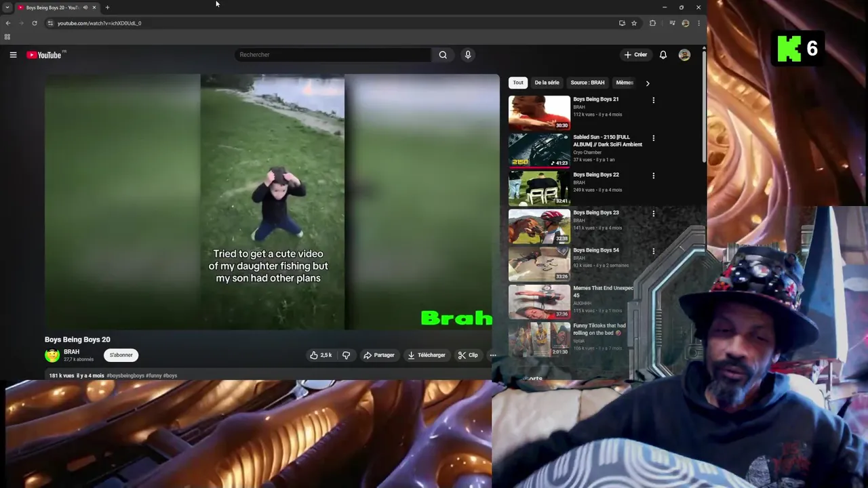Click the 27,7 k abonnés subscriber count

point(79,359)
